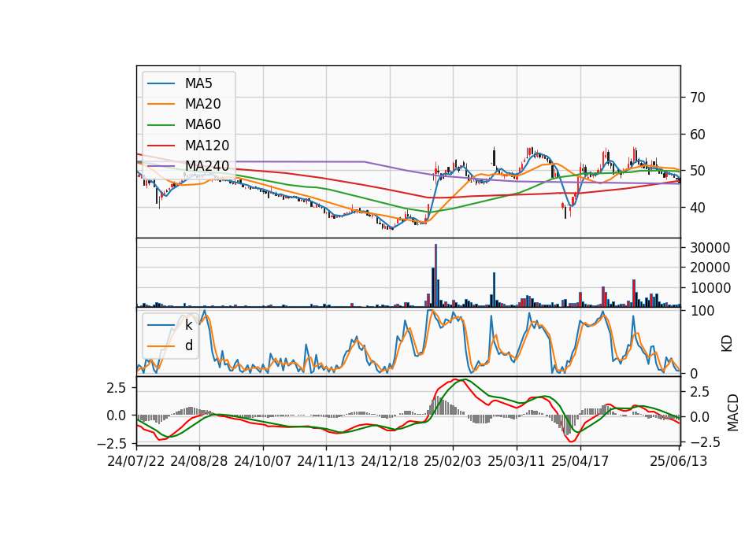Click the k legend label in KD panel
The width and height of the screenshot is (756, 543).
click(x=188, y=325)
